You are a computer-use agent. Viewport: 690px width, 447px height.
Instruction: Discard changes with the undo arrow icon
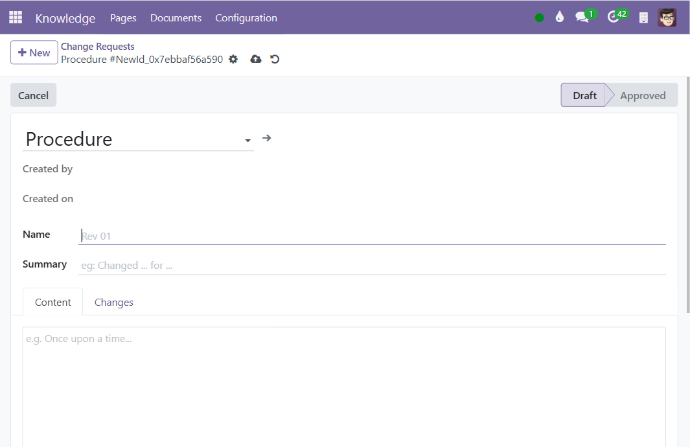pos(274,60)
